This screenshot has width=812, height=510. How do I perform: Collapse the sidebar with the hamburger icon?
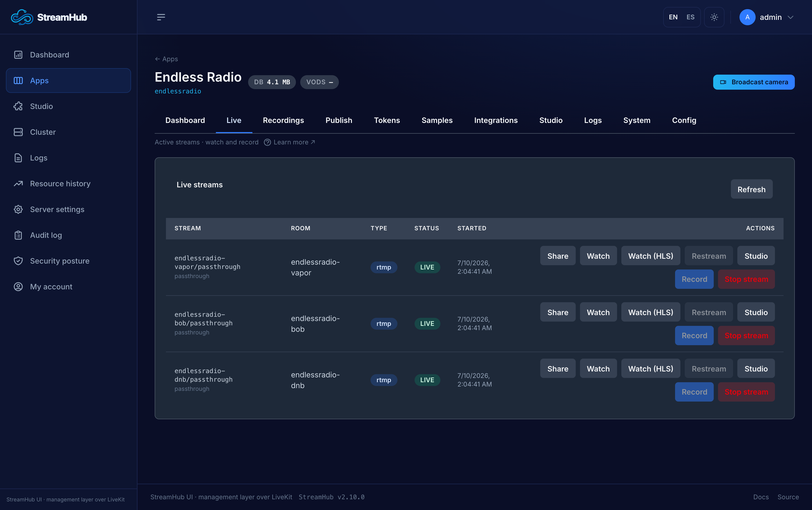point(161,17)
